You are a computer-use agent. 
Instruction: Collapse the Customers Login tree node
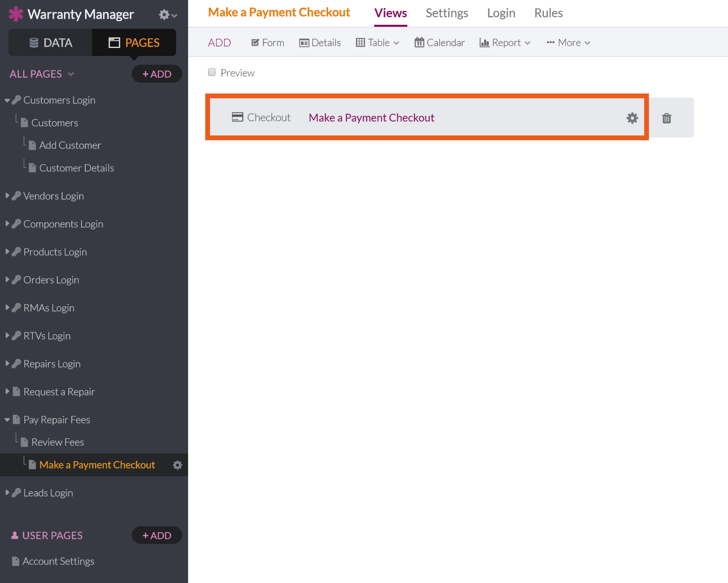7,100
